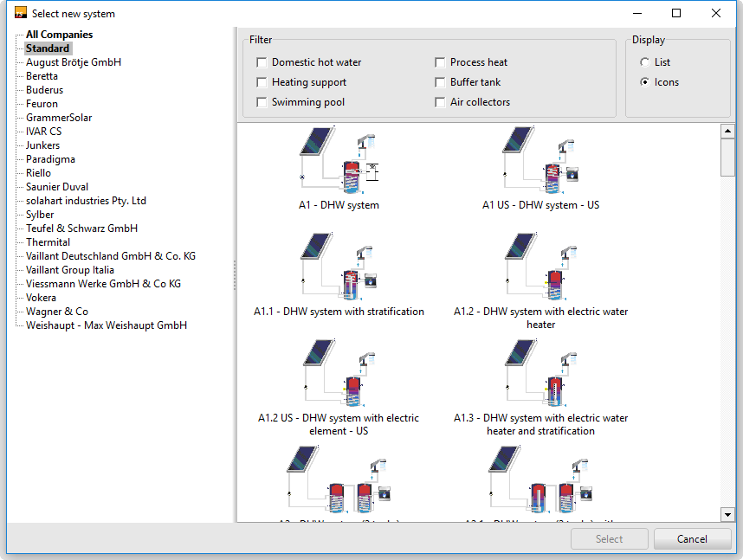Choose Junkers from the list

click(x=42, y=145)
